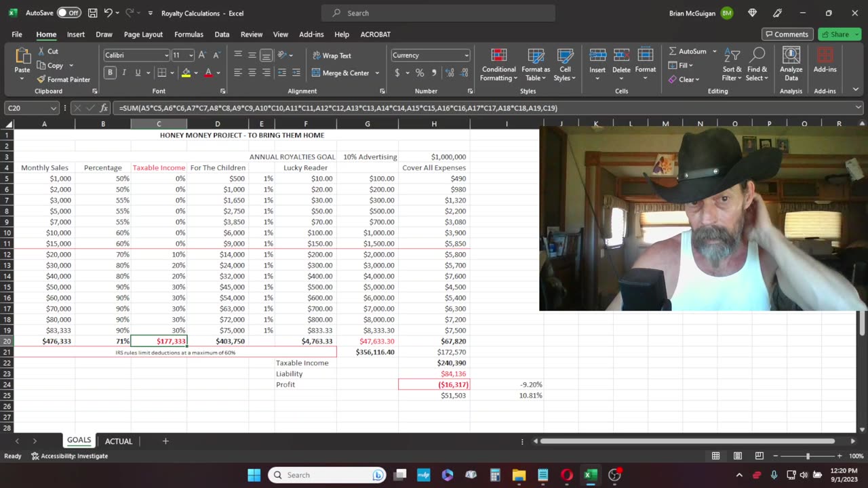Toggle Wrap Text
Screen dimensions: 868x488
(x=332, y=56)
